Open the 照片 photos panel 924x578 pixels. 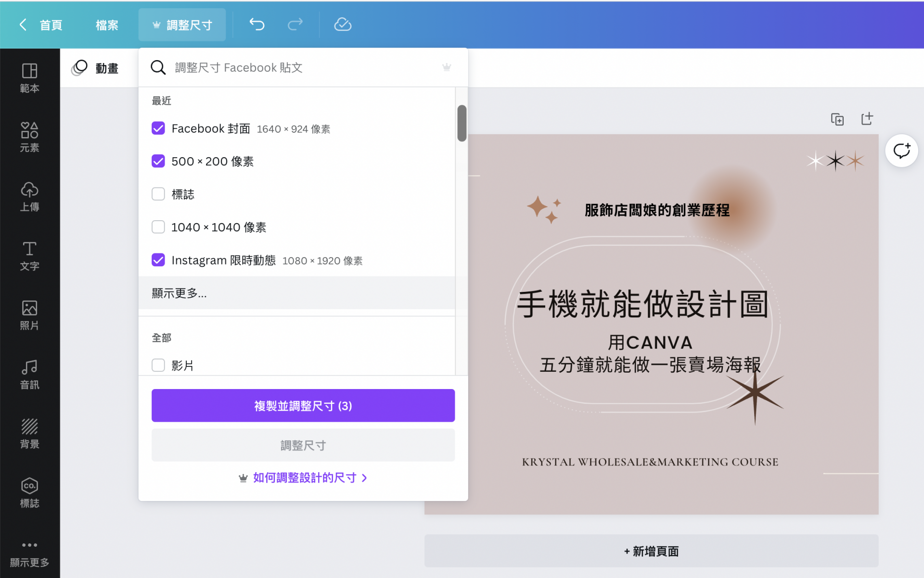29,315
